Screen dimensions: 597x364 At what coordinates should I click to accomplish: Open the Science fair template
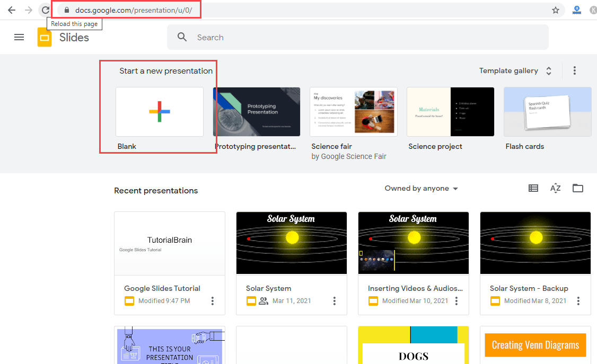pyautogui.click(x=353, y=112)
